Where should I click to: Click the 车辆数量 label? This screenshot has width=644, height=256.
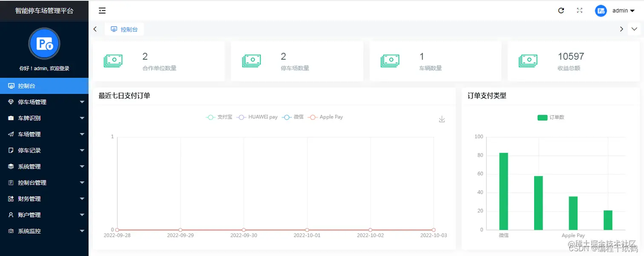tap(431, 68)
